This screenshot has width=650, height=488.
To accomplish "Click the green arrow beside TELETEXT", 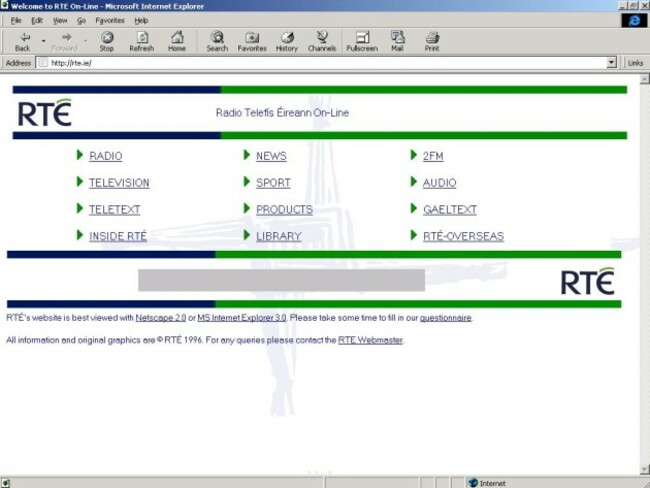I will pyautogui.click(x=80, y=209).
